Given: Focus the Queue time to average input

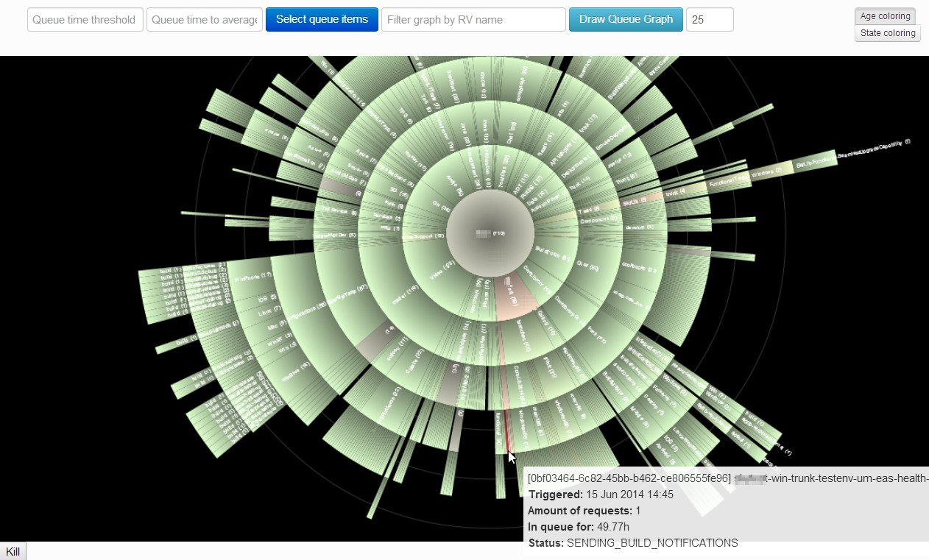Looking at the screenshot, I should tap(205, 20).
